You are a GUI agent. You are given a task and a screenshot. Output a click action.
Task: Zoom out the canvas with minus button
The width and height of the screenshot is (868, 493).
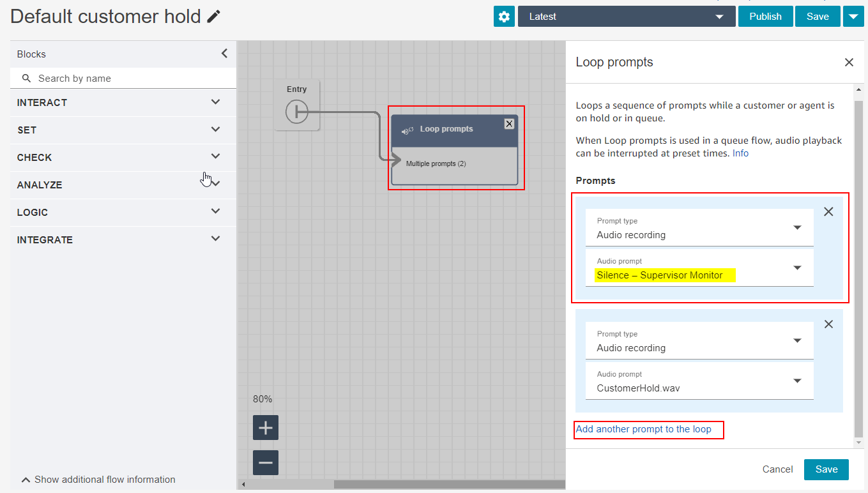coord(266,462)
